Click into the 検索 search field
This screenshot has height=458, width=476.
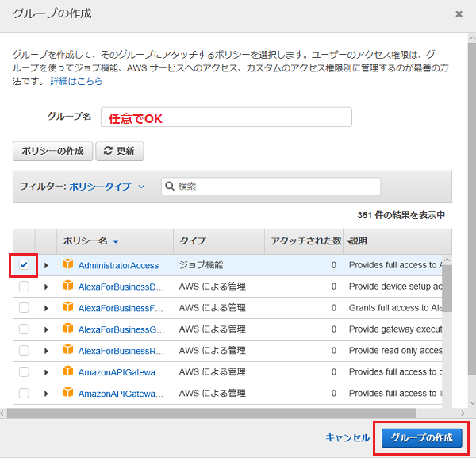(271, 187)
